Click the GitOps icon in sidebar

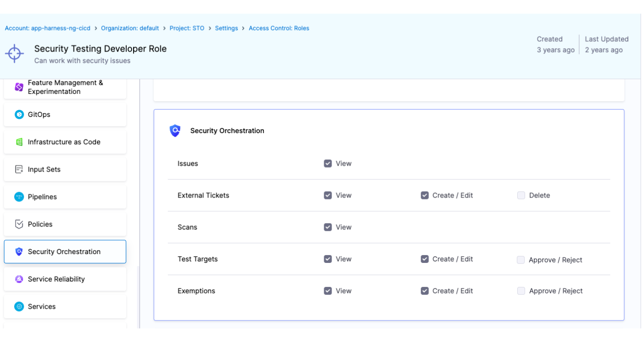[19, 114]
